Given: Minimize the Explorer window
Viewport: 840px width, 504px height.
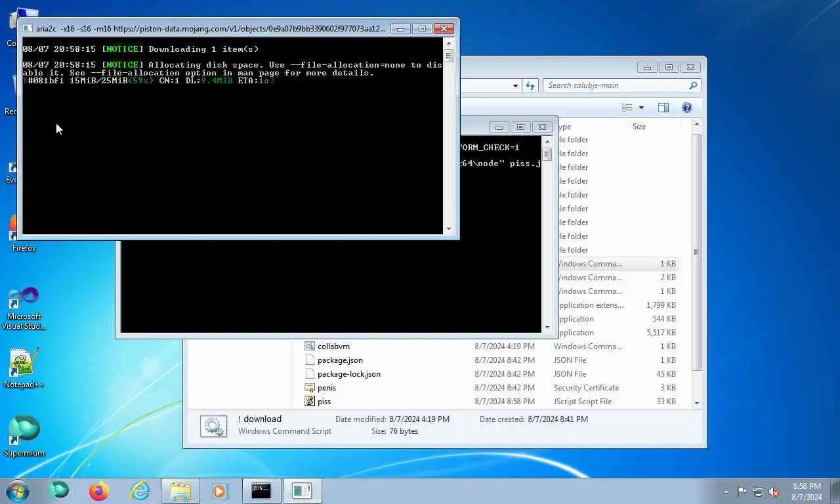Looking at the screenshot, I should tap(647, 68).
